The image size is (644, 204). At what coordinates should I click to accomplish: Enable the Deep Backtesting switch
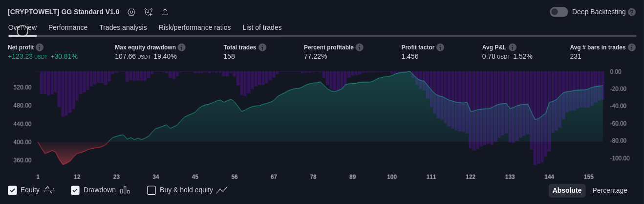558,12
